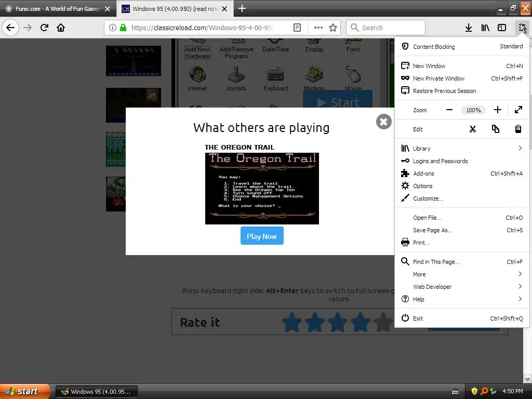
Task: Click the green padlock security icon
Action: click(x=123, y=28)
